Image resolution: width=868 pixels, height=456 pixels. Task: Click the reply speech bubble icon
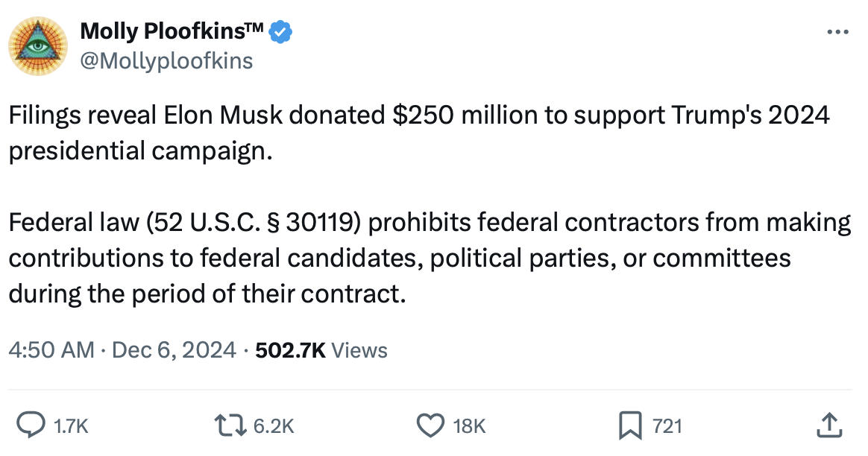[30, 425]
